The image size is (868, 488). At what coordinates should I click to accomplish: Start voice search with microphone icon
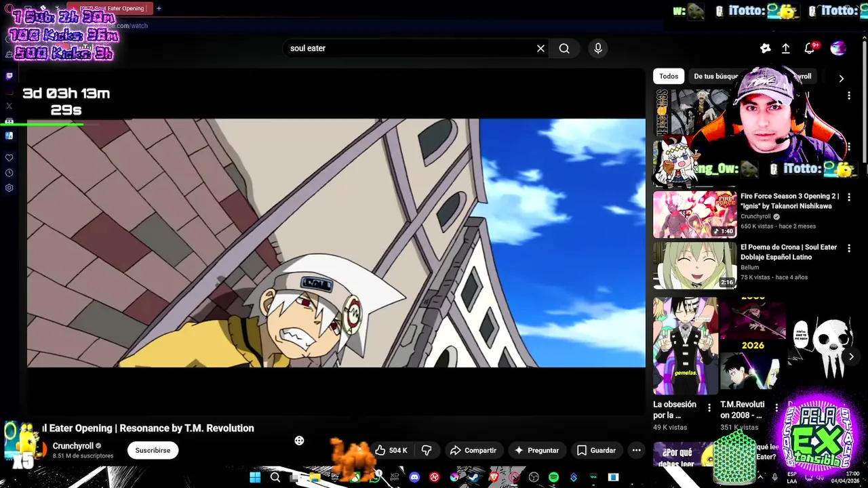coord(598,48)
